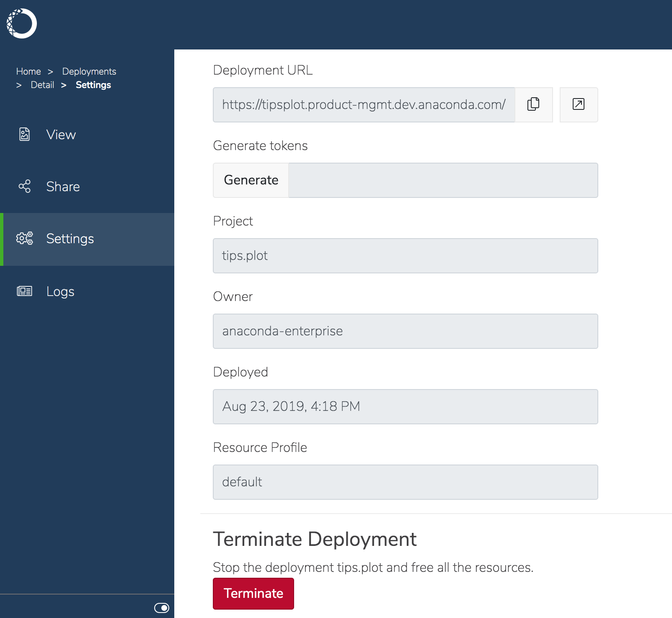Go to Deployments breadcrumb link

tap(89, 71)
